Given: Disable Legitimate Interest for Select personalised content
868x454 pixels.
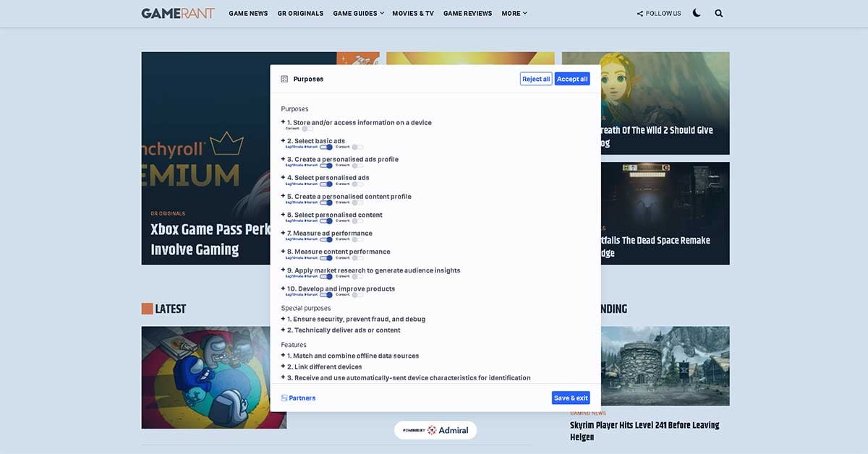Looking at the screenshot, I should [x=326, y=221].
